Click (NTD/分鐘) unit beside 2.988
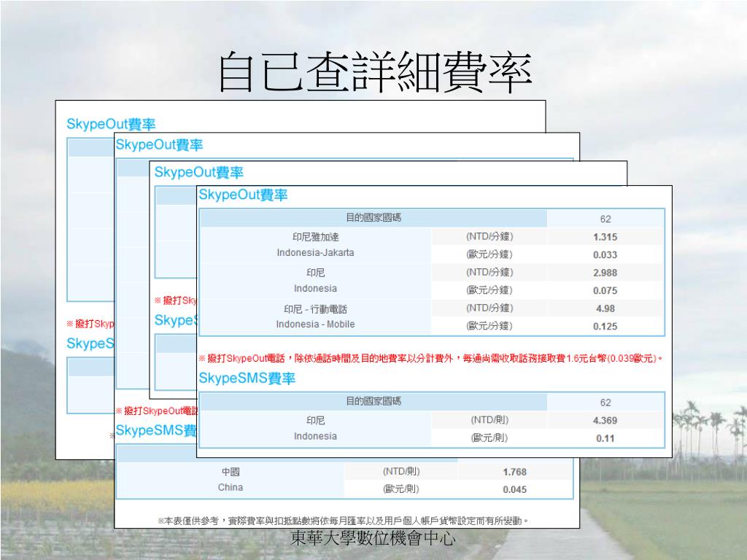This screenshot has height=560, width=747. pyautogui.click(x=489, y=273)
